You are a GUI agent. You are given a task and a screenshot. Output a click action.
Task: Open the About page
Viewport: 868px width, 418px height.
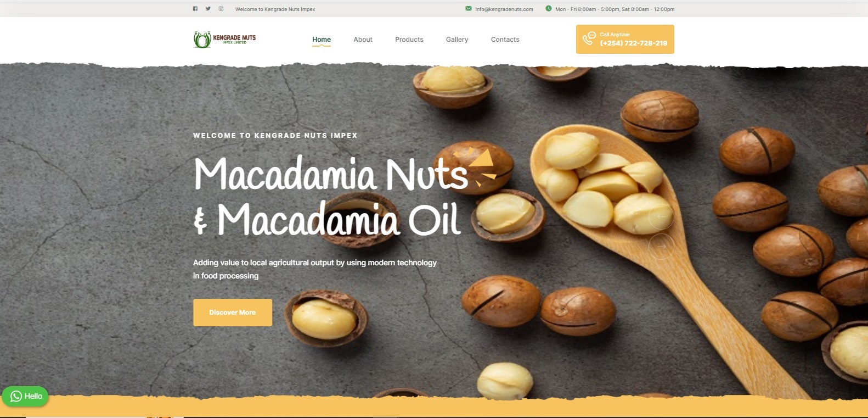coord(363,40)
